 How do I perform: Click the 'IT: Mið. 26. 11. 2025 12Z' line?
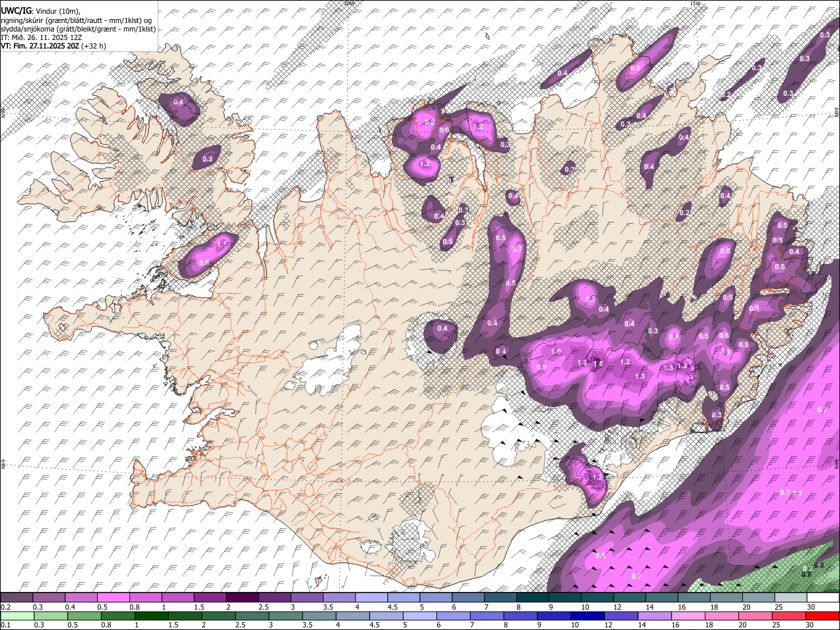[x=41, y=37]
